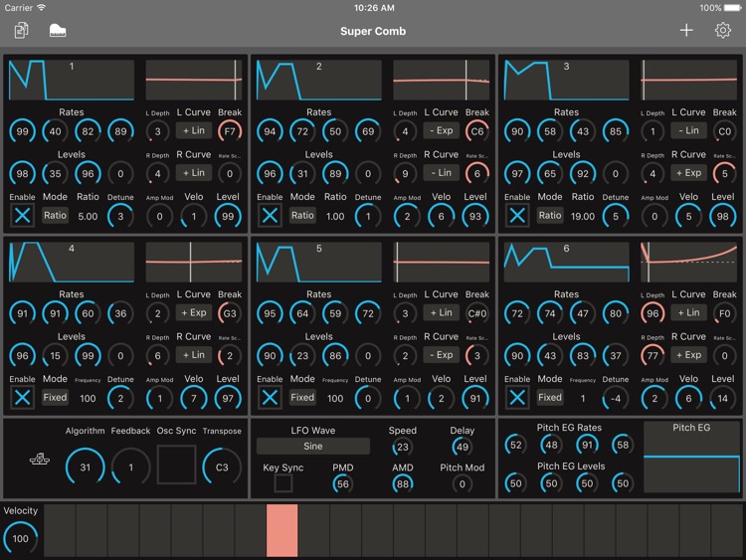
Task: Check the battery status icon
Action: (733, 8)
